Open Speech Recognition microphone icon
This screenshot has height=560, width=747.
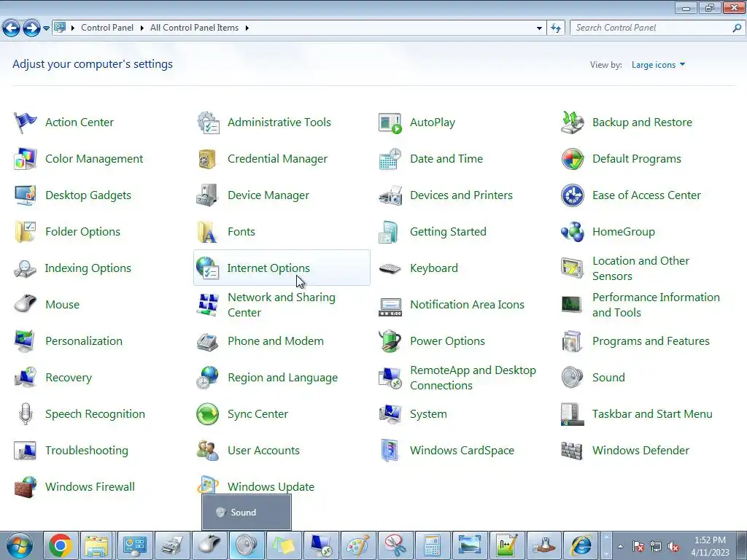click(26, 414)
